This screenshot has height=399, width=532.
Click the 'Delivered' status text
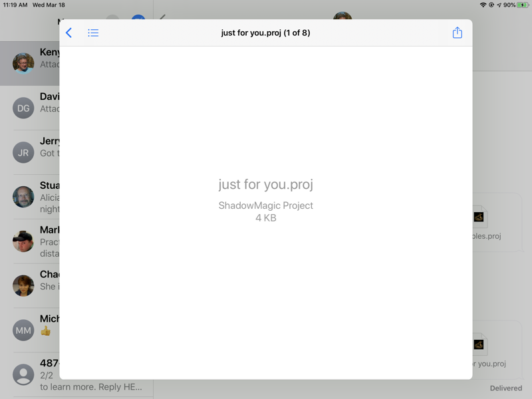pyautogui.click(x=505, y=388)
